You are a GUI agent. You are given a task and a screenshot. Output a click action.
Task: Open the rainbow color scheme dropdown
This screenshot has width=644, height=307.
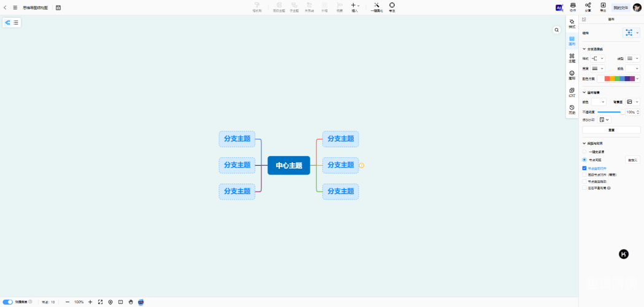pyautogui.click(x=618, y=79)
